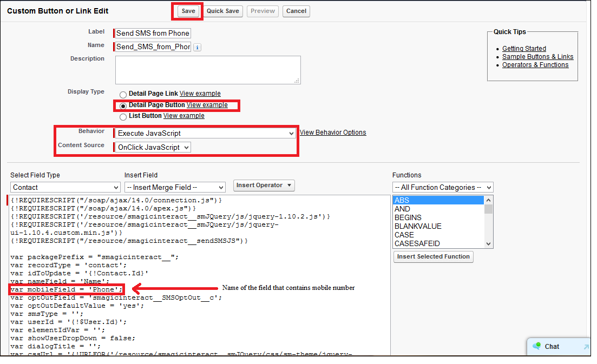Select the Detail Page Button radio option
This screenshot has height=364, width=597.
(x=123, y=106)
